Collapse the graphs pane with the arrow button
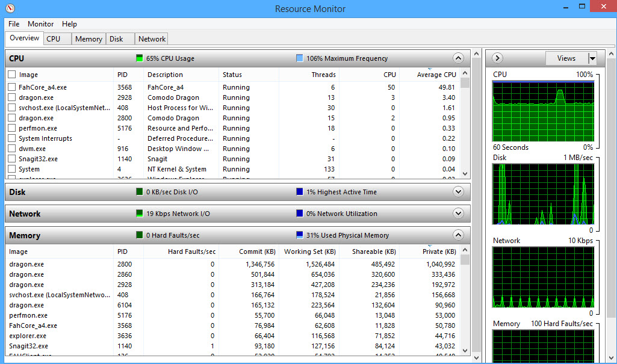 click(497, 58)
